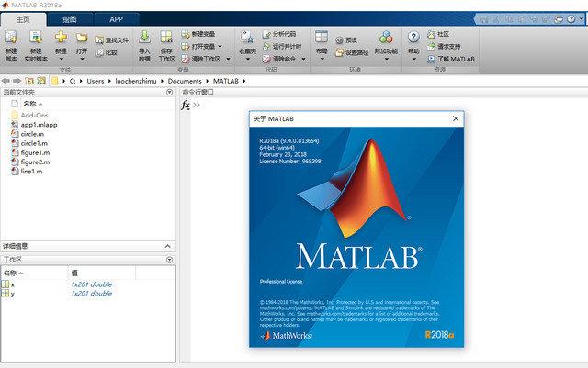The width and height of the screenshot is (588, 368).
Task: Click the New Live Script icon
Action: [x=36, y=38]
